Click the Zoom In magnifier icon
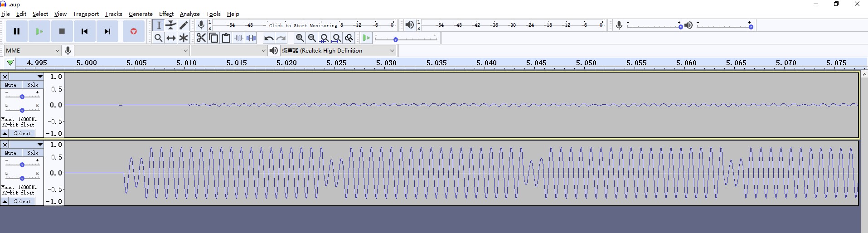The image size is (868, 233). (x=300, y=38)
